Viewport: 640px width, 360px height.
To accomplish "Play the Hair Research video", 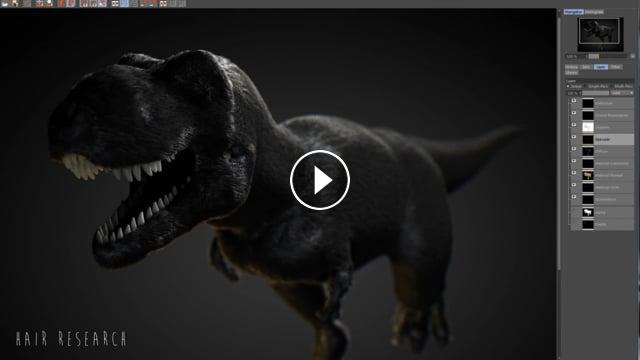I will coord(320,180).
